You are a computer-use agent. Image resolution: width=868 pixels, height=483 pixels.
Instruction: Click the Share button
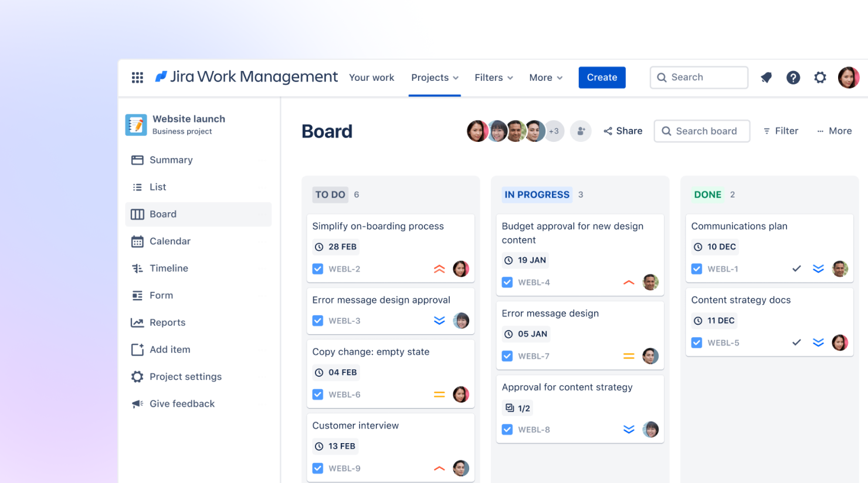(x=623, y=131)
